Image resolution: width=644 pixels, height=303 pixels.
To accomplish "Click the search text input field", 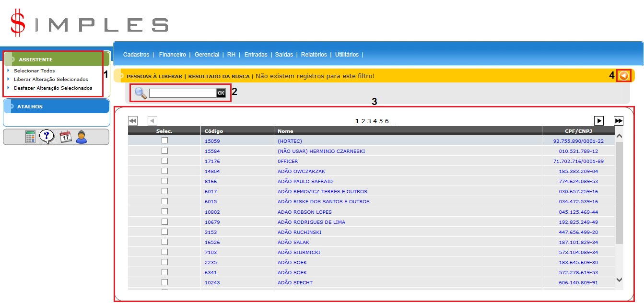I will tap(182, 93).
